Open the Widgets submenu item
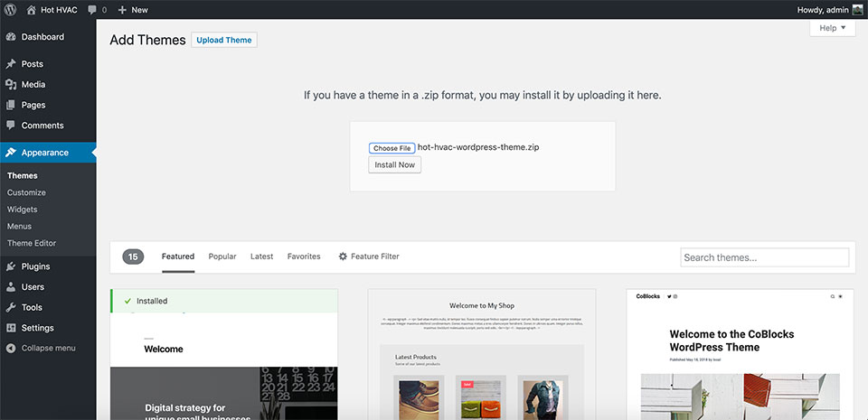 [22, 210]
